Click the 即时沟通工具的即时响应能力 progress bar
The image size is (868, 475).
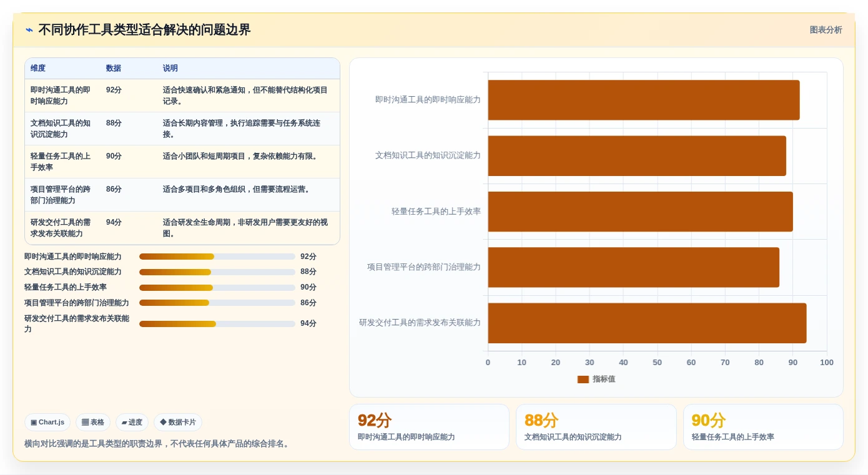[x=217, y=257]
